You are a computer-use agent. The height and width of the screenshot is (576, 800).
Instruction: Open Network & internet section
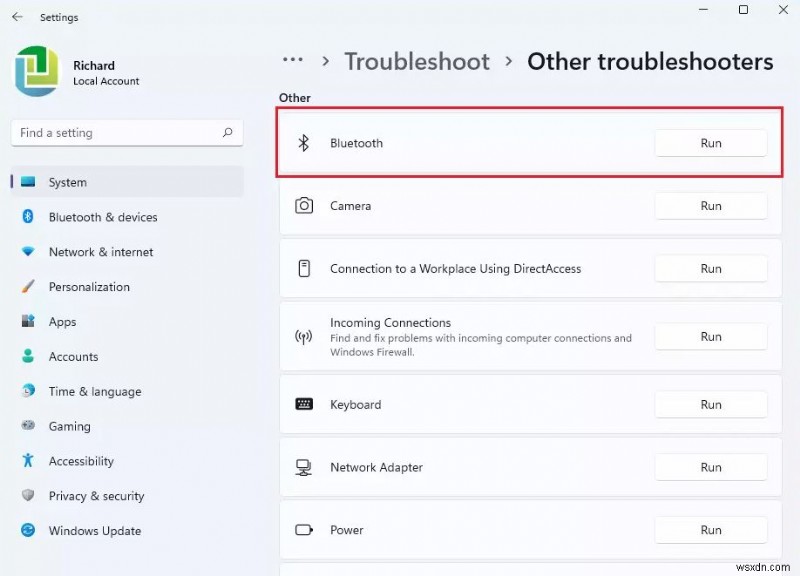pyautogui.click(x=100, y=252)
